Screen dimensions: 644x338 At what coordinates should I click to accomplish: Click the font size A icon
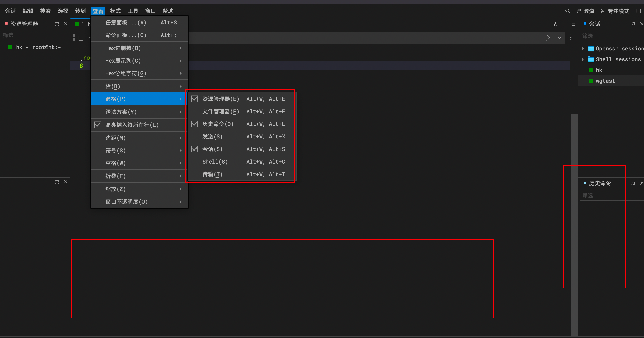pyautogui.click(x=555, y=24)
